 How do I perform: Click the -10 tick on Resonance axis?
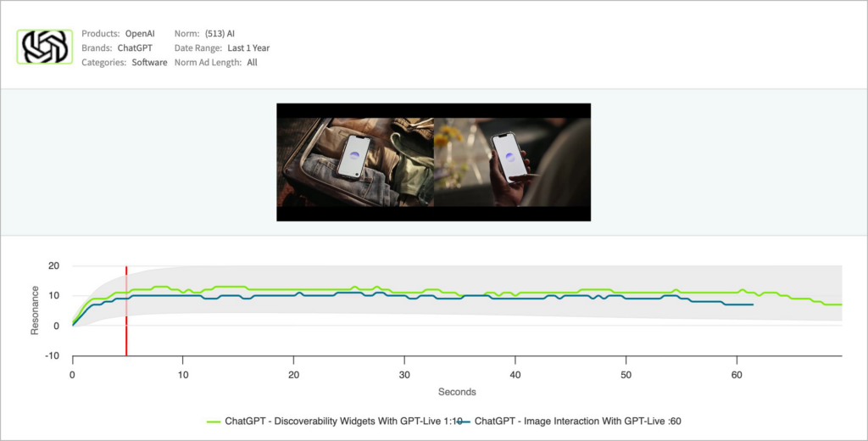52,355
